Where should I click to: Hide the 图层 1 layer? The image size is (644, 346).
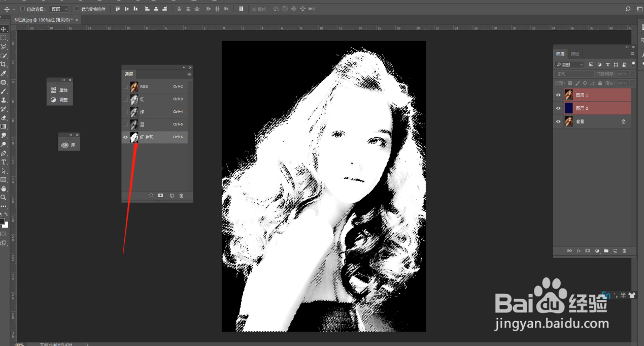558,95
